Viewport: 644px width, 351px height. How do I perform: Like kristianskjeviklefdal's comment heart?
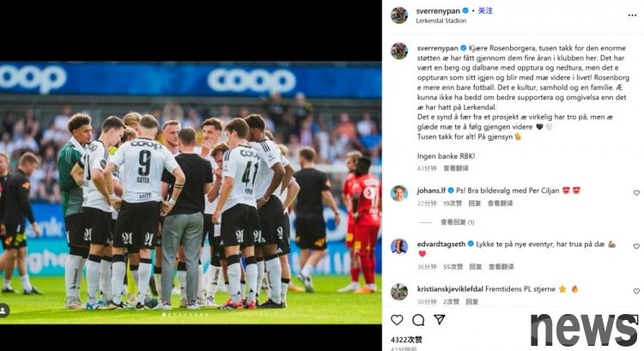[x=636, y=291]
